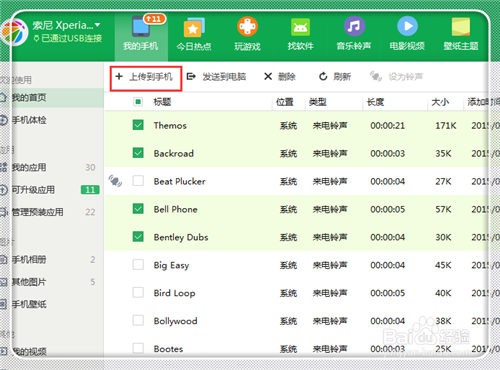Click the colorful app logo
The height and width of the screenshot is (370, 500).
pos(14,32)
